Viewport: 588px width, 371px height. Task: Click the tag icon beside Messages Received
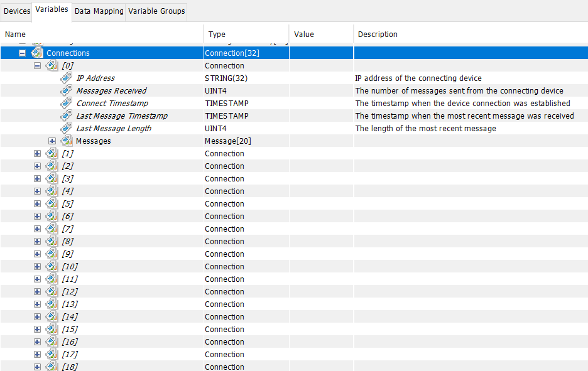tap(67, 90)
